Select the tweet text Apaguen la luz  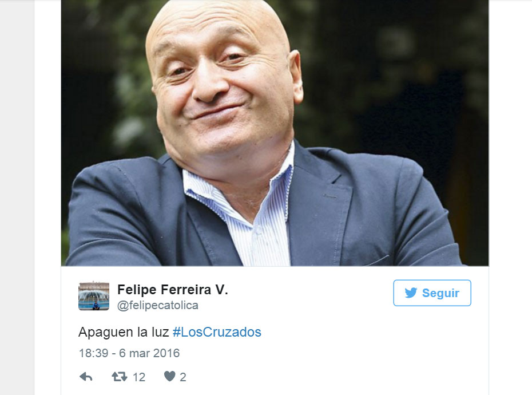pyautogui.click(x=124, y=332)
